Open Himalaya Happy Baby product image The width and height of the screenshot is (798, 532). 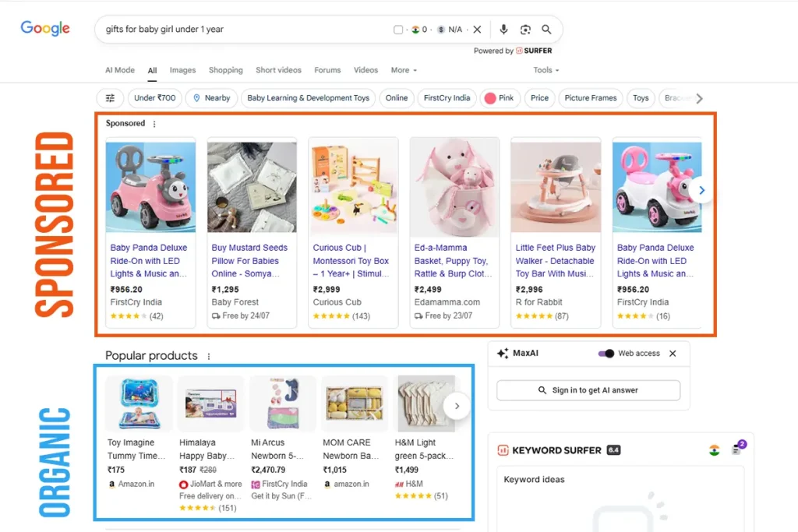210,403
